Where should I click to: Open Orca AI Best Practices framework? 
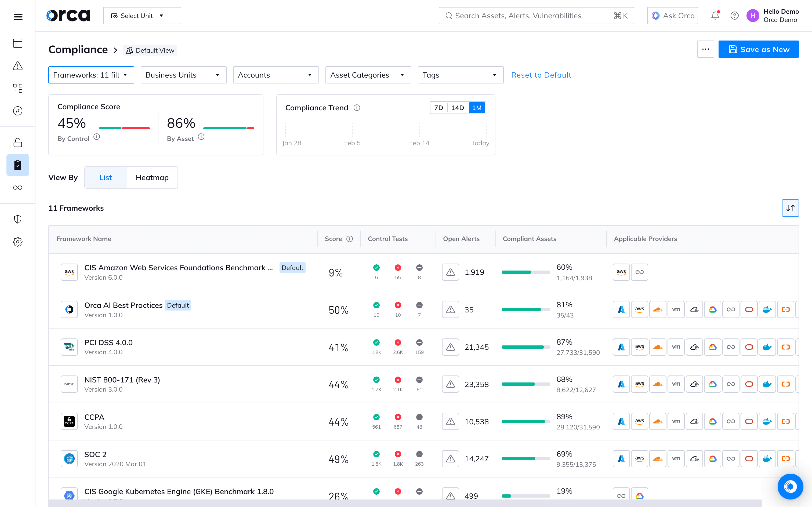(x=123, y=305)
